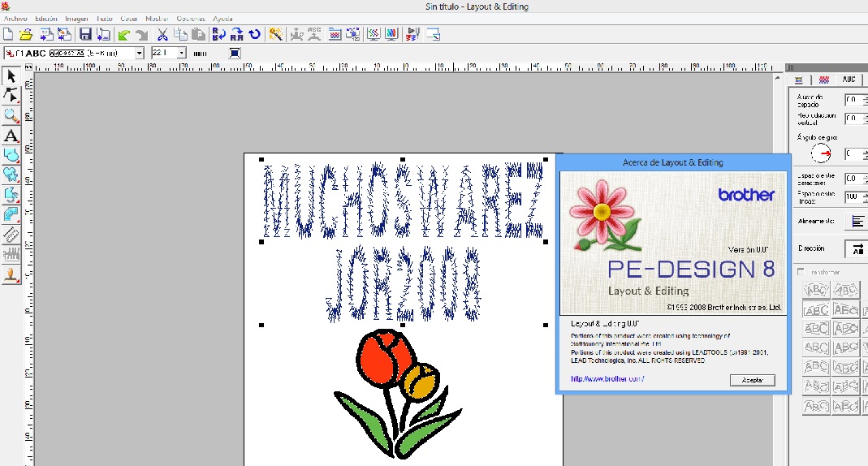
Task: Open the brother.com link
Action: 607,379
